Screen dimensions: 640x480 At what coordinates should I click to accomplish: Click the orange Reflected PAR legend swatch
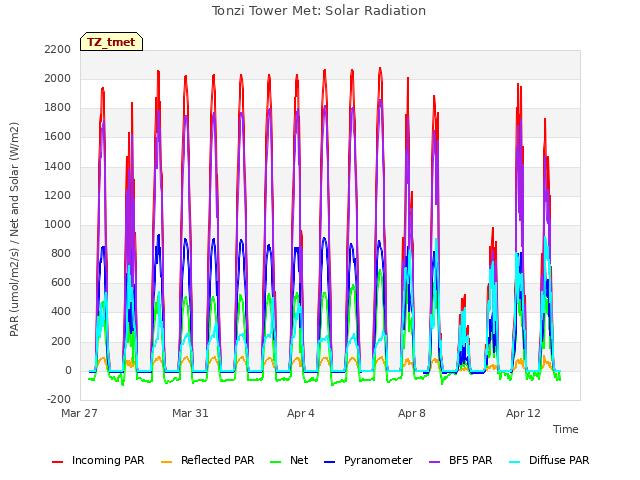pyautogui.click(x=167, y=462)
